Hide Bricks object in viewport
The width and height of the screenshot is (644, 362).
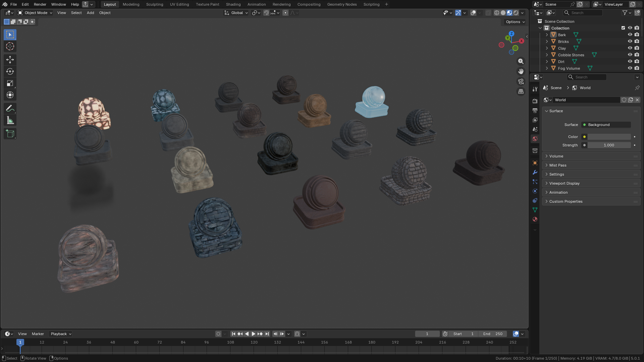(x=630, y=41)
